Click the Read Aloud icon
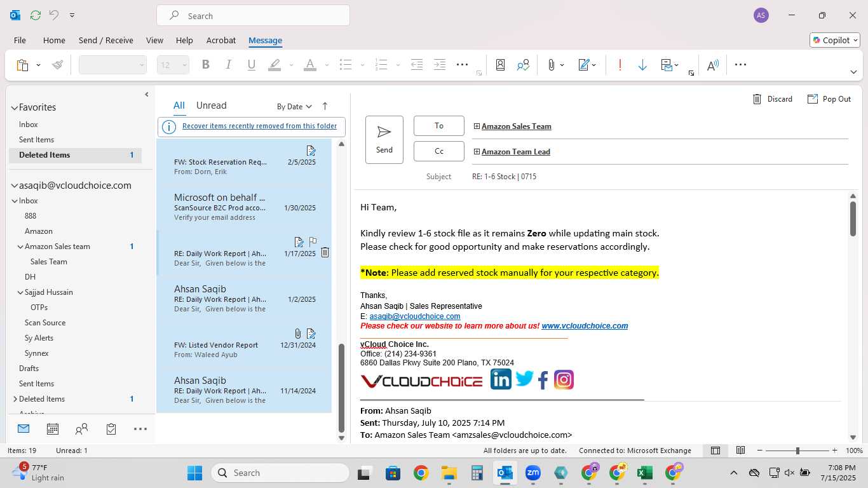The image size is (868, 488). (712, 65)
